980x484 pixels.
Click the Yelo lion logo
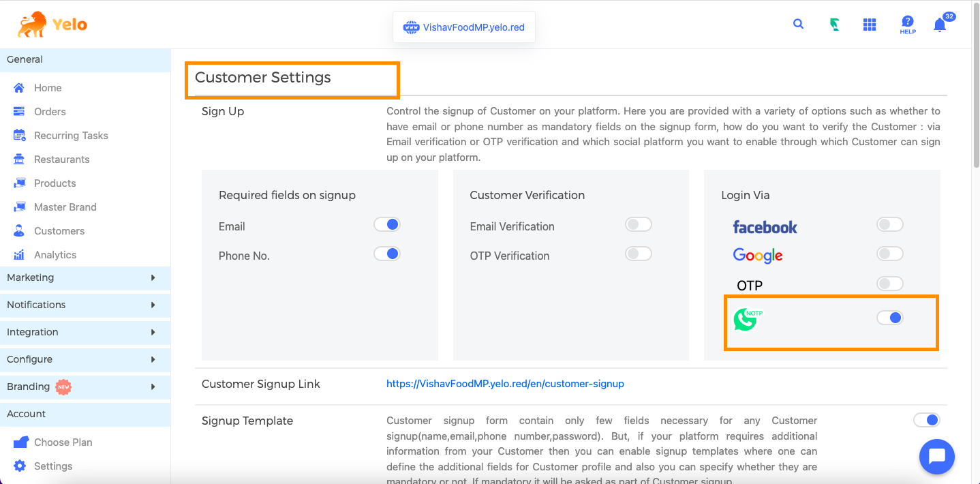52,25
